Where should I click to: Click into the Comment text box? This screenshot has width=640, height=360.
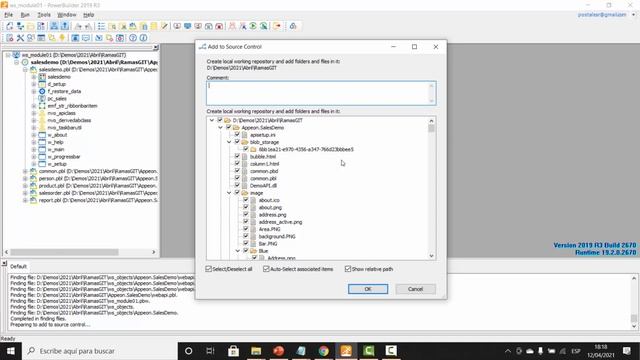tap(321, 93)
